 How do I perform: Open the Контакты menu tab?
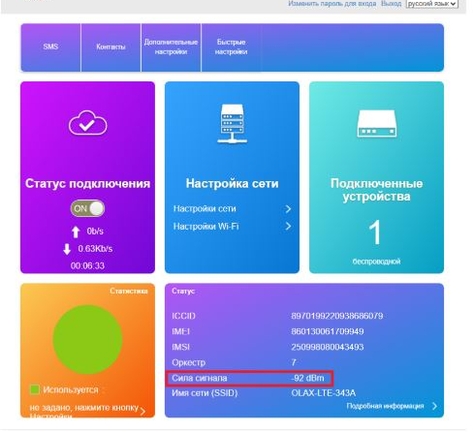[x=111, y=47]
